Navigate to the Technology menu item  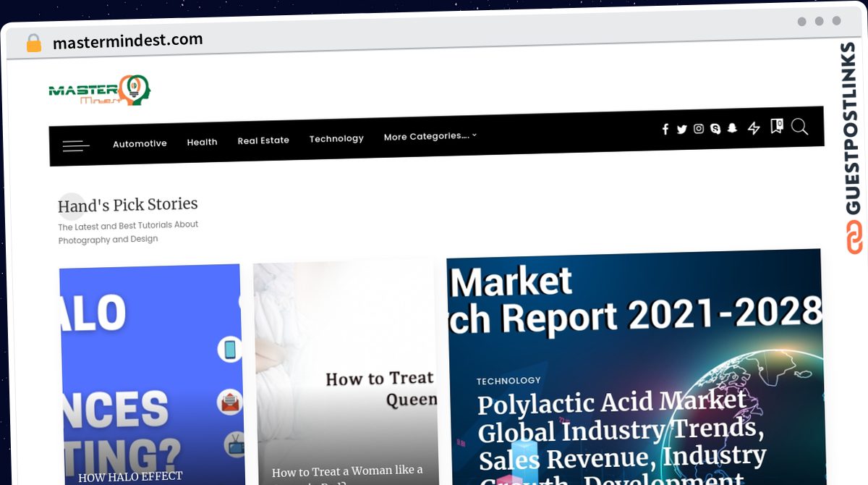tap(336, 138)
